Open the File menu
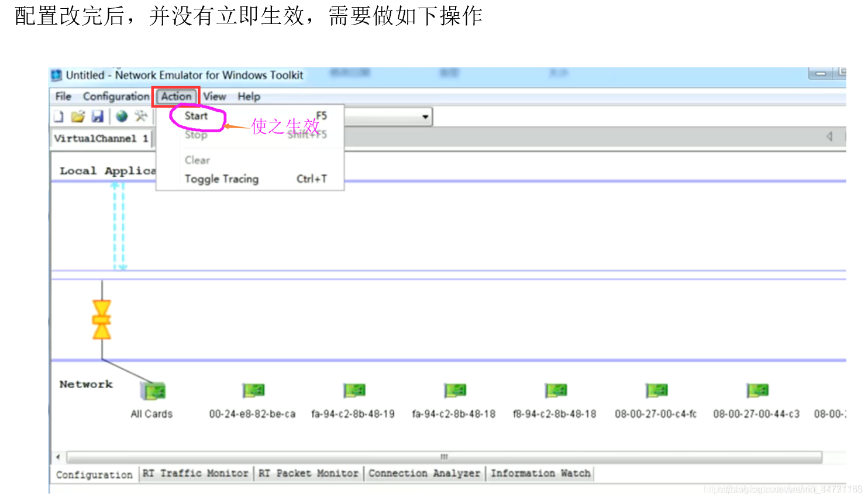The width and height of the screenshot is (868, 500). point(63,97)
